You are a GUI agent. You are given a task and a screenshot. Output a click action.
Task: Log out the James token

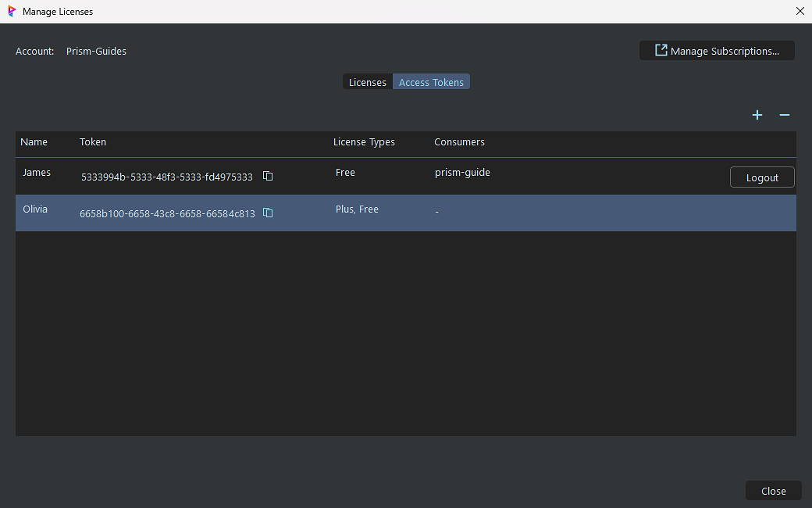click(x=761, y=177)
